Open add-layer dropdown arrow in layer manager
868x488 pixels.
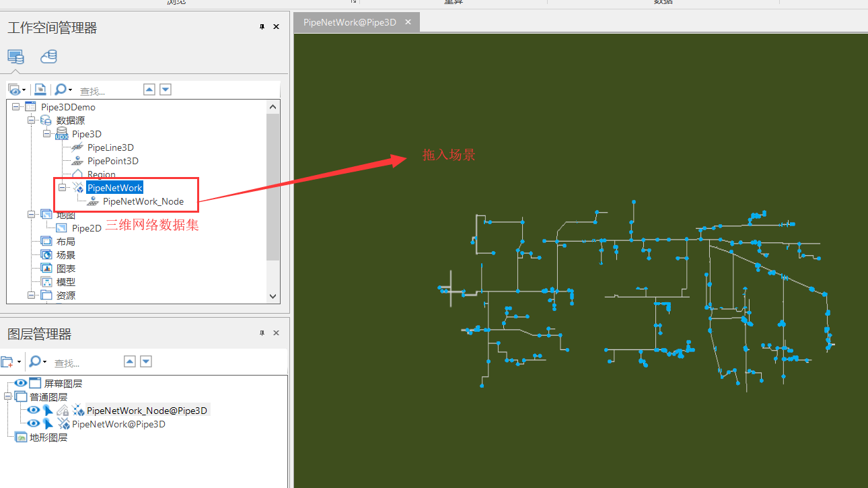click(x=19, y=361)
